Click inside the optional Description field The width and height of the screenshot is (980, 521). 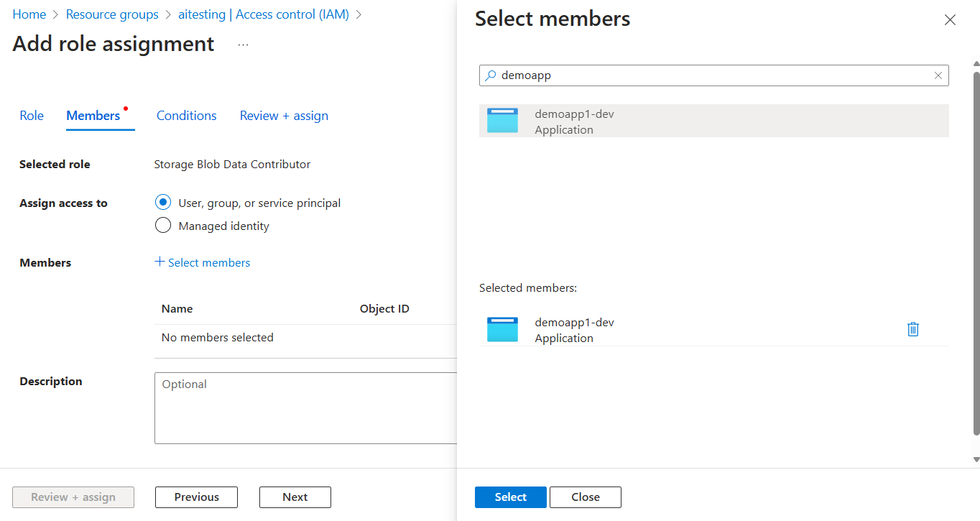(302, 406)
